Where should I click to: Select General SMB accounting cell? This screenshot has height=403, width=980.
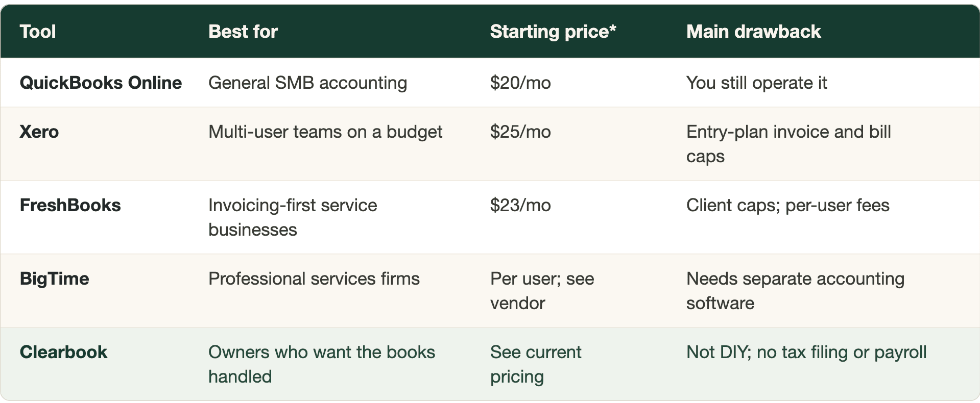[x=307, y=83]
